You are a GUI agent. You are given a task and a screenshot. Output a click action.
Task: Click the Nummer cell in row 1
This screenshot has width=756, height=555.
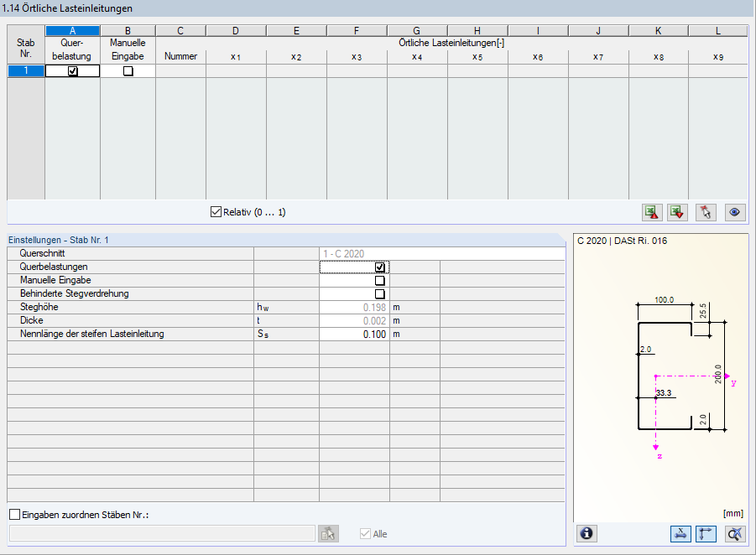click(x=180, y=70)
